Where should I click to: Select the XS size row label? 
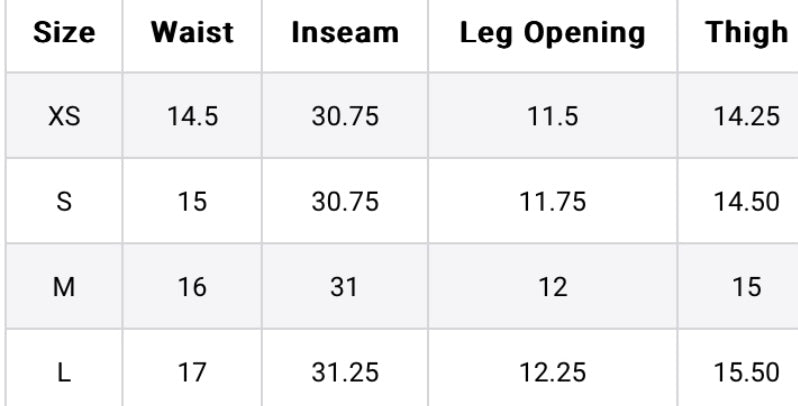pos(64,116)
